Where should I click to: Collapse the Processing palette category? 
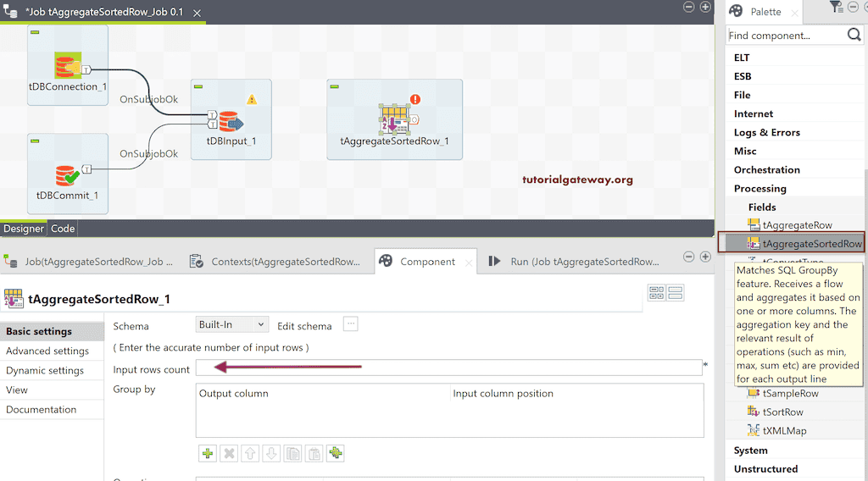tap(760, 189)
